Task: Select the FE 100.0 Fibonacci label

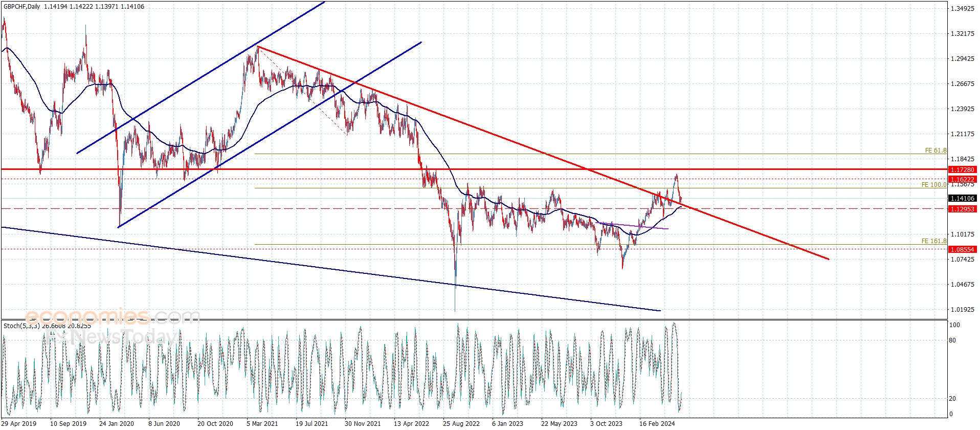Action: point(933,185)
